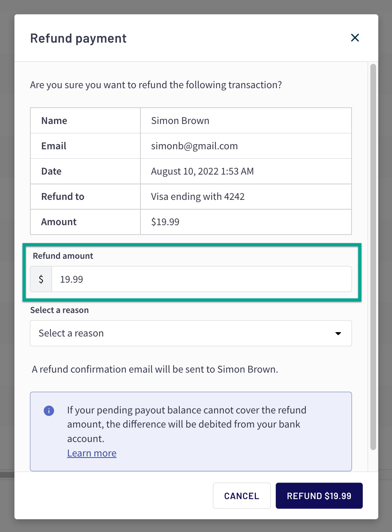Click the Visa ending with 4242 cell

click(246, 197)
